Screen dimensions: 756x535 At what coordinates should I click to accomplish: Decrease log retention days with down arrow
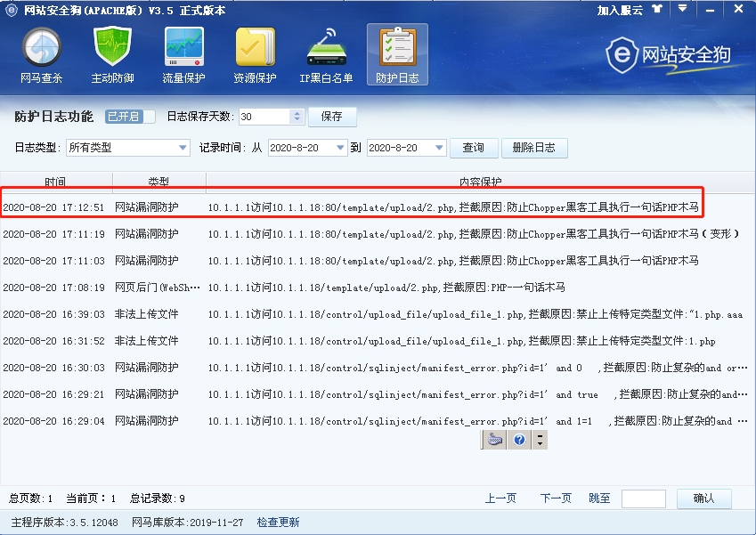pyautogui.click(x=297, y=120)
